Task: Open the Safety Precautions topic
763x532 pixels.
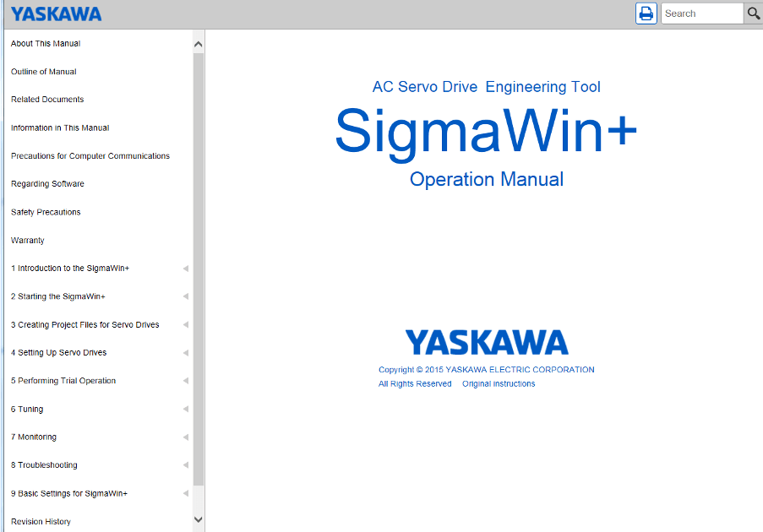Action: (46, 213)
